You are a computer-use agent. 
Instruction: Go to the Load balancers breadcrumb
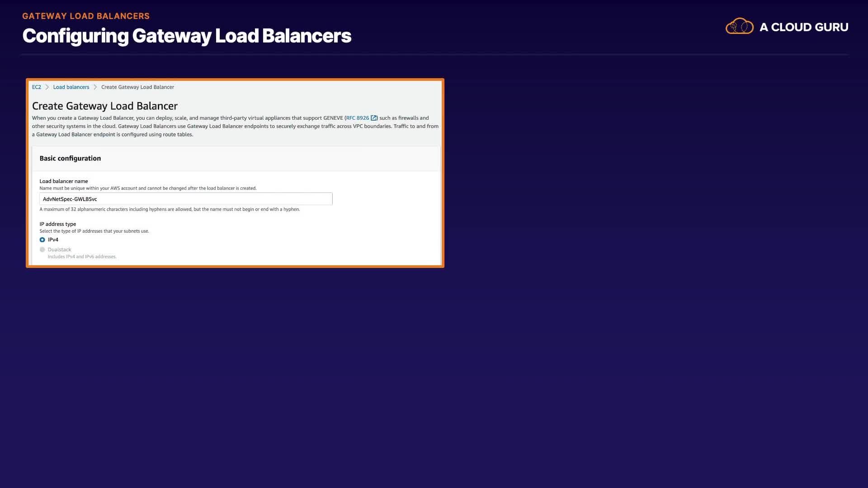pyautogui.click(x=71, y=87)
